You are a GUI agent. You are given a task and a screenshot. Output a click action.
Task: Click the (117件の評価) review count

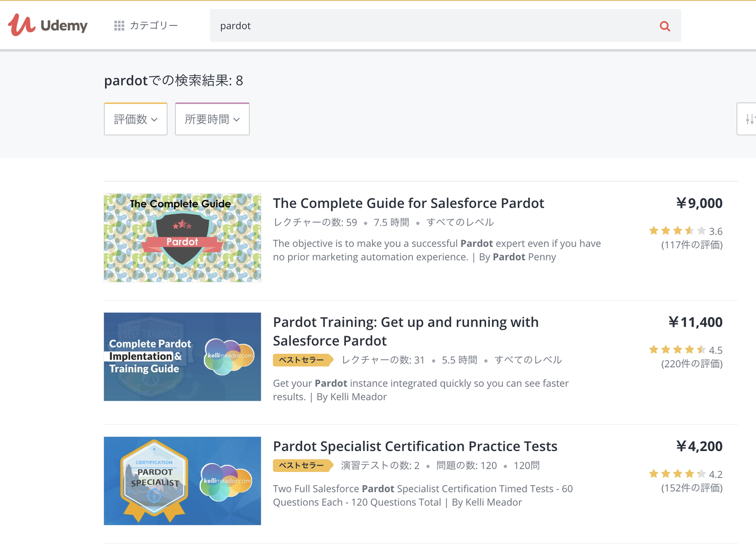click(x=691, y=245)
